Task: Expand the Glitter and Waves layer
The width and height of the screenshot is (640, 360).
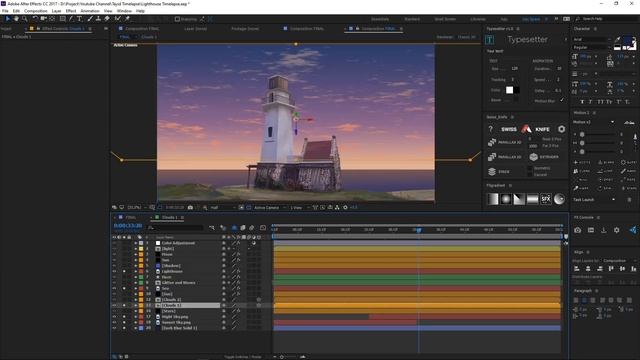Action: pyautogui.click(x=136, y=282)
